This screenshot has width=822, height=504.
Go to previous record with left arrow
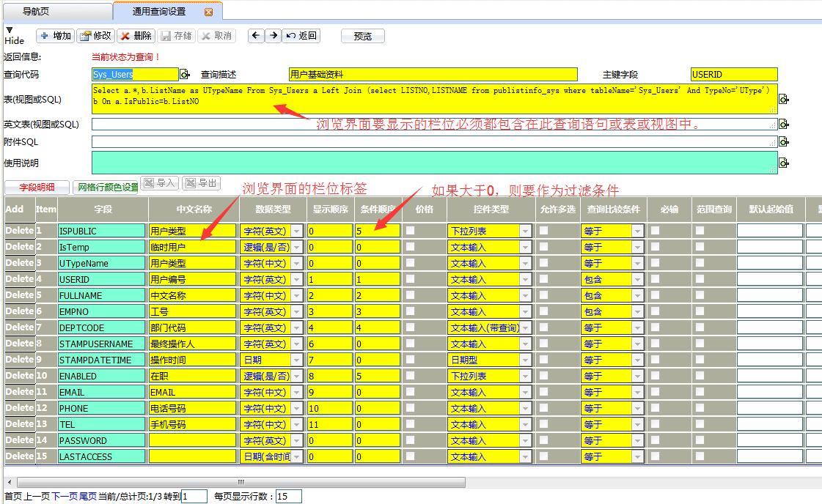point(256,36)
